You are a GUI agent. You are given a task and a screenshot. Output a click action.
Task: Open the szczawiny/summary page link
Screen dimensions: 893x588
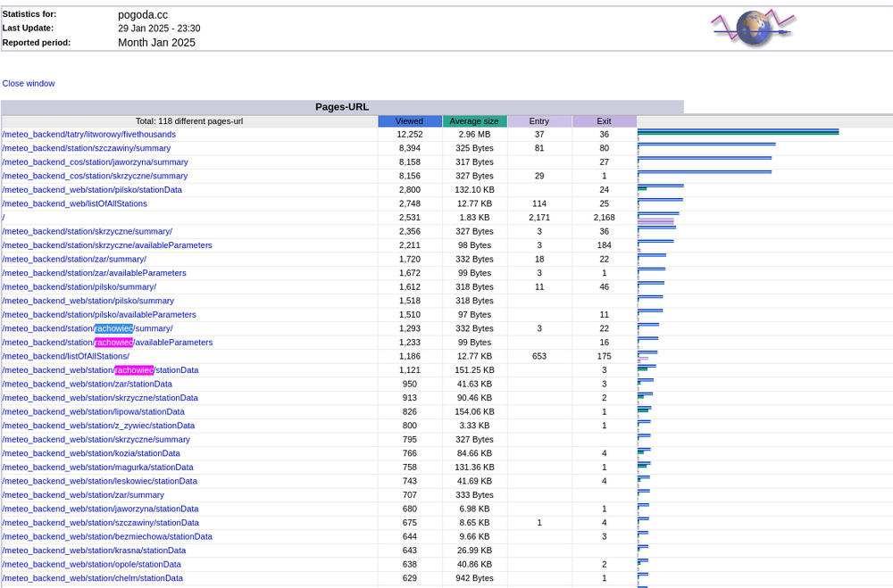coord(86,148)
